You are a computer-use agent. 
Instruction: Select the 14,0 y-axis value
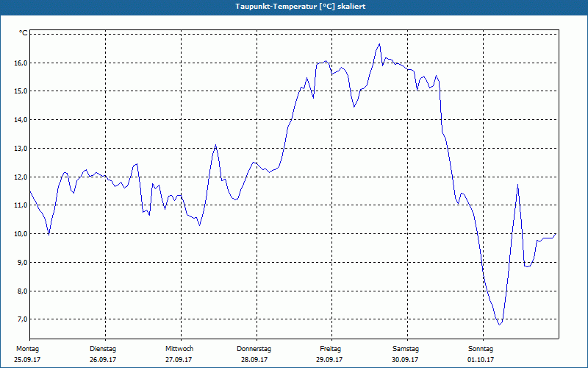pyautogui.click(x=21, y=120)
